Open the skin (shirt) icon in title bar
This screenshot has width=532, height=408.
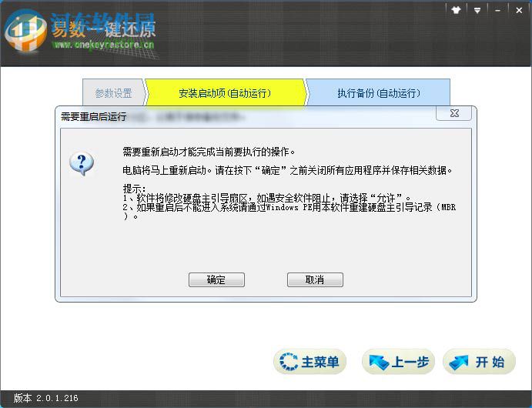[x=457, y=10]
